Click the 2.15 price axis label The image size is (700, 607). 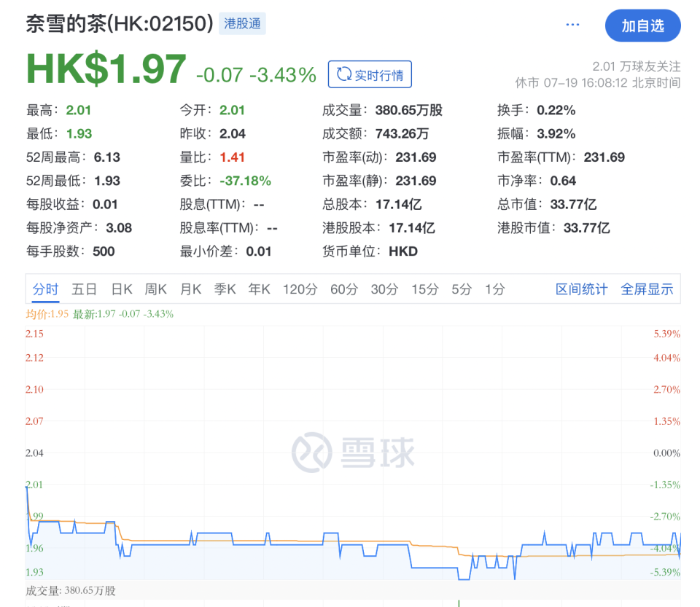click(x=34, y=334)
